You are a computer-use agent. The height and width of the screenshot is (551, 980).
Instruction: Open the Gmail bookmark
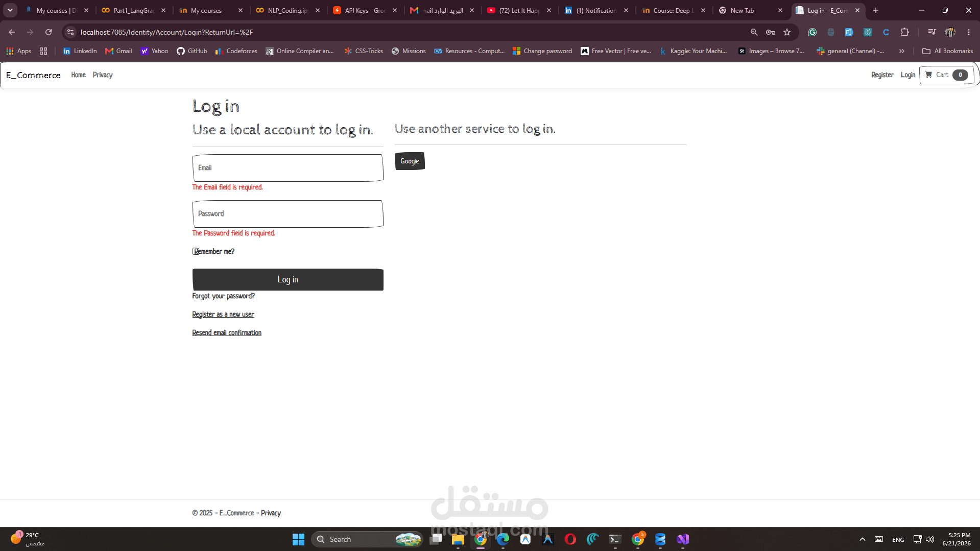pos(118,51)
